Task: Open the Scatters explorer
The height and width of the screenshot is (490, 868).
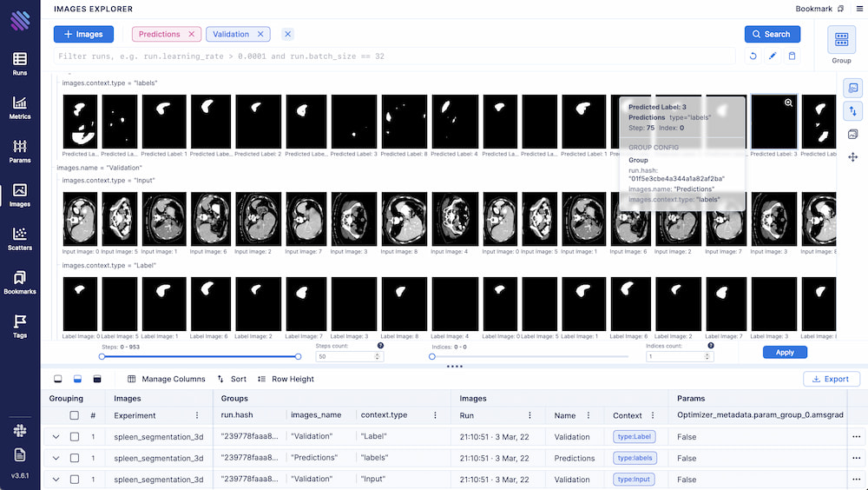Action: pyautogui.click(x=20, y=239)
